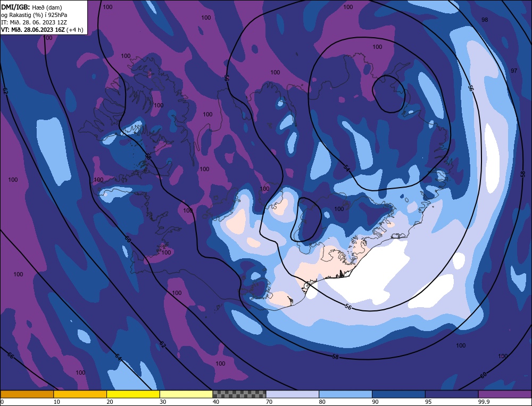Click the 'IT: Mið. 28. 06. 2023 12Z' line

(x=34, y=22)
